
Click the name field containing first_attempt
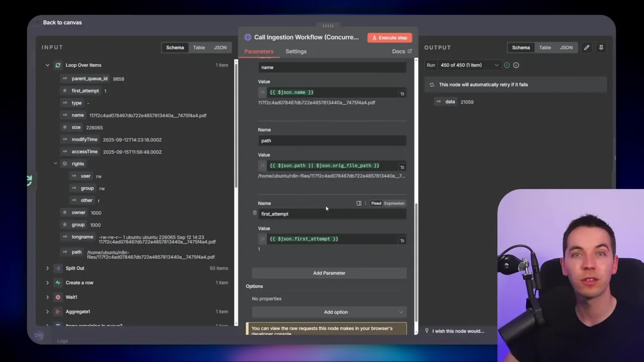tap(332, 214)
